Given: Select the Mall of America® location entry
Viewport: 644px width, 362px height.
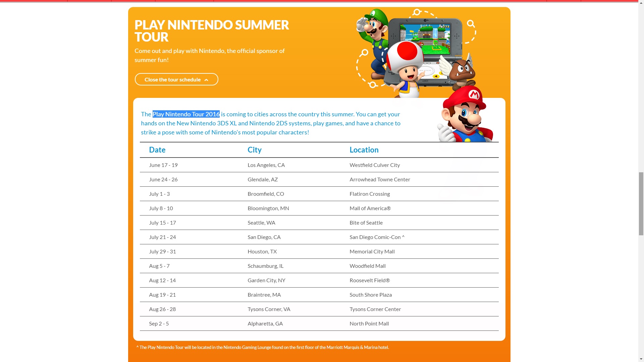Looking at the screenshot, I should [x=370, y=208].
